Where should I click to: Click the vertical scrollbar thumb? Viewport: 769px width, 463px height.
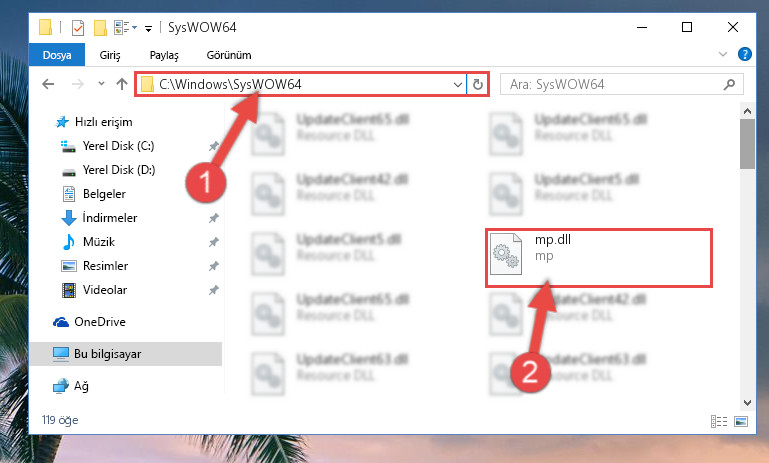[x=747, y=144]
